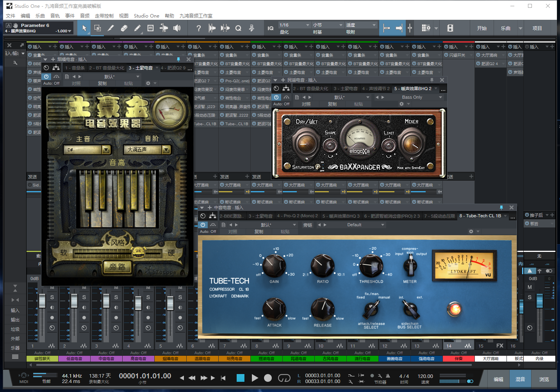
Task: Open the 走带控制 menu
Action: (x=104, y=16)
